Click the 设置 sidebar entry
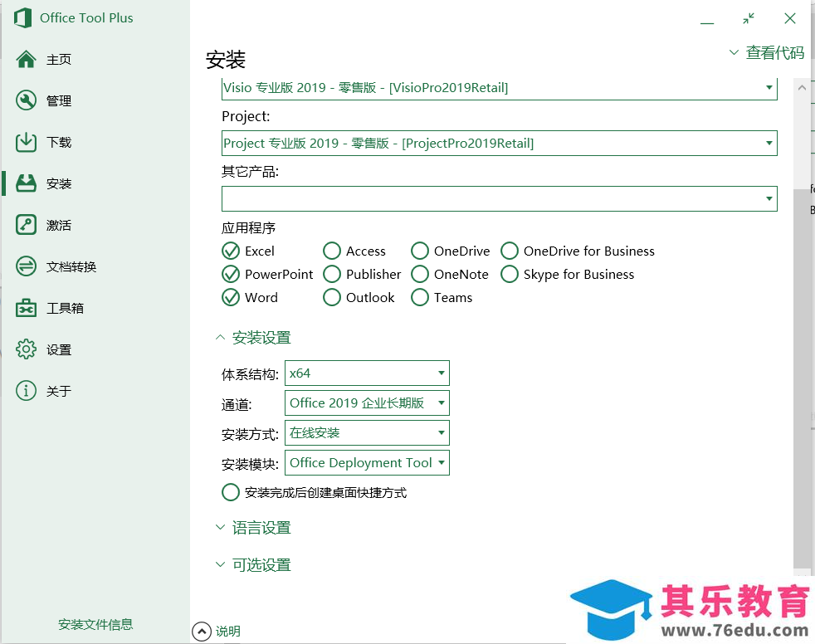The height and width of the screenshot is (644, 815). [59, 350]
